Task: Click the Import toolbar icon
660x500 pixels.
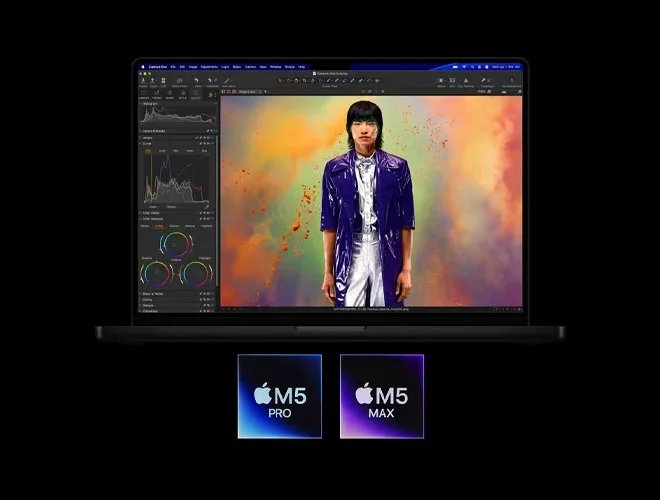Action: pyautogui.click(x=143, y=81)
